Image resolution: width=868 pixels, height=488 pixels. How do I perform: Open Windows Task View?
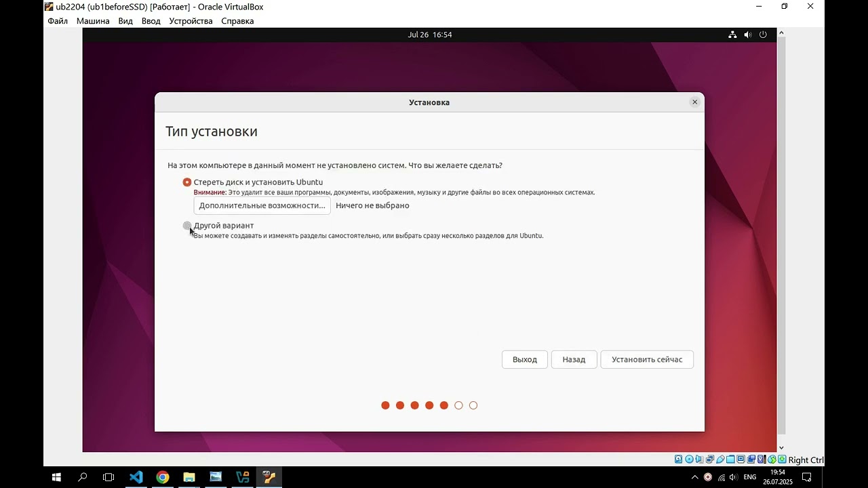point(108,477)
